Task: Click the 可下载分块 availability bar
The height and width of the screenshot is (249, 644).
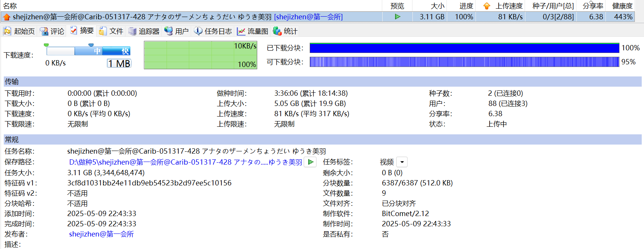Action: [x=465, y=62]
